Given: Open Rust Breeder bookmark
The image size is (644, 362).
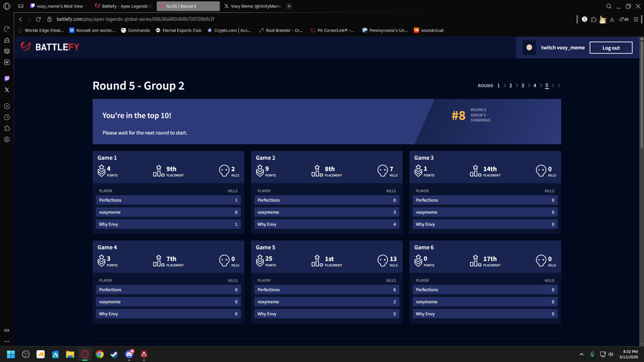Looking at the screenshot, I should [x=282, y=31].
